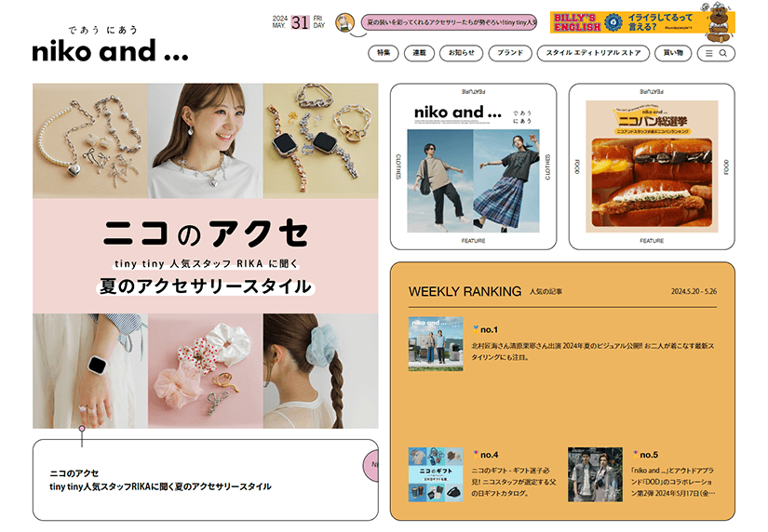Open スタイル エディトリアル ストア link
The height and width of the screenshot is (532, 768).
coord(593,54)
